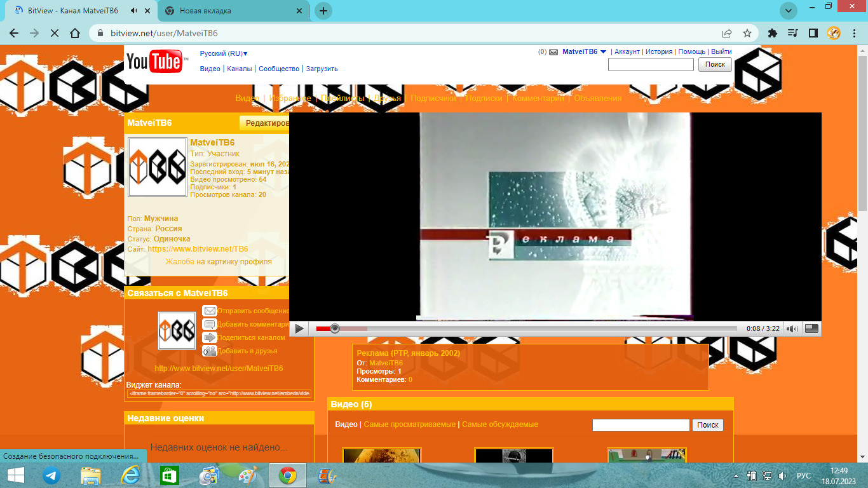Open the Chrome profile avatar
The image size is (868, 488).
pos(834,33)
